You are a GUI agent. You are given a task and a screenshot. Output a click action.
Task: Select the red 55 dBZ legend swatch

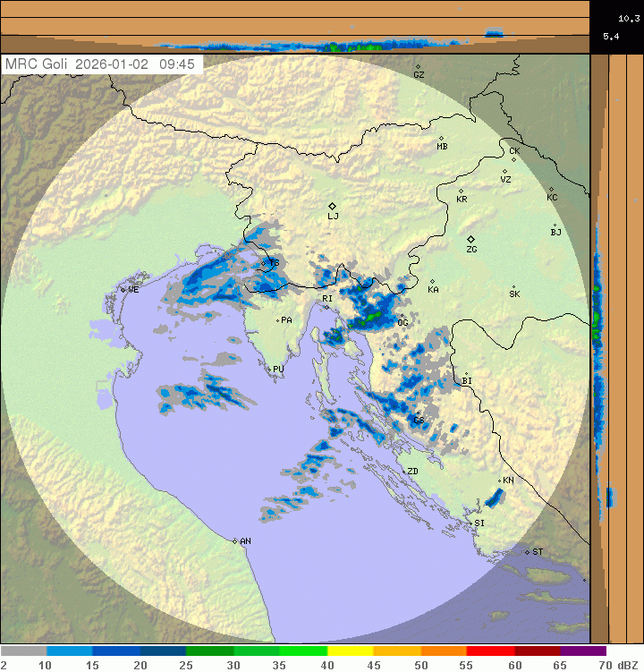(490, 651)
